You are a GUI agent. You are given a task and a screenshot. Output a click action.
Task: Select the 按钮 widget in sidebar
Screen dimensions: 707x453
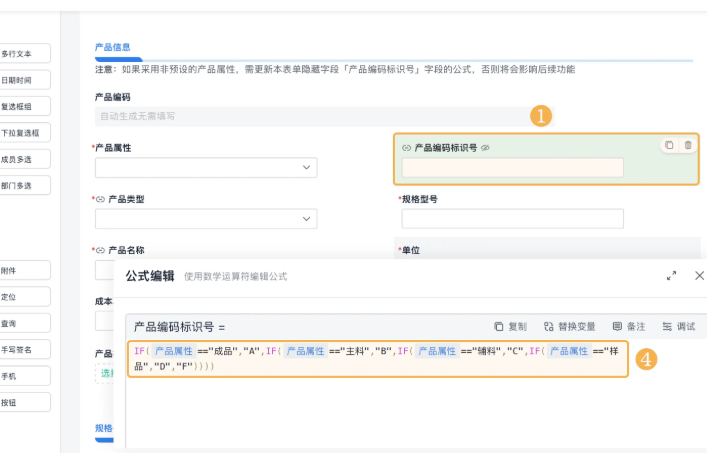[25, 403]
